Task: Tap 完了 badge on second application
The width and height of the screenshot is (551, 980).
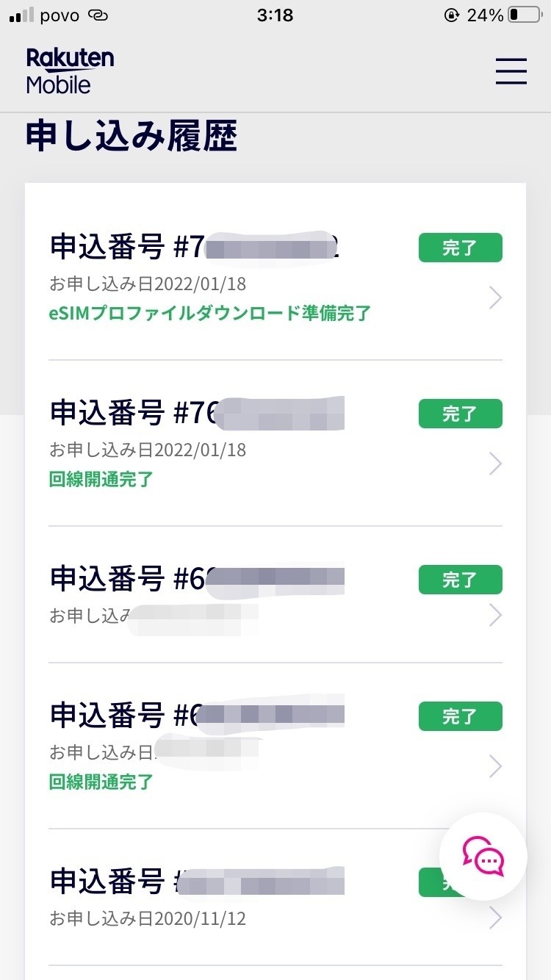Action: pyautogui.click(x=460, y=414)
